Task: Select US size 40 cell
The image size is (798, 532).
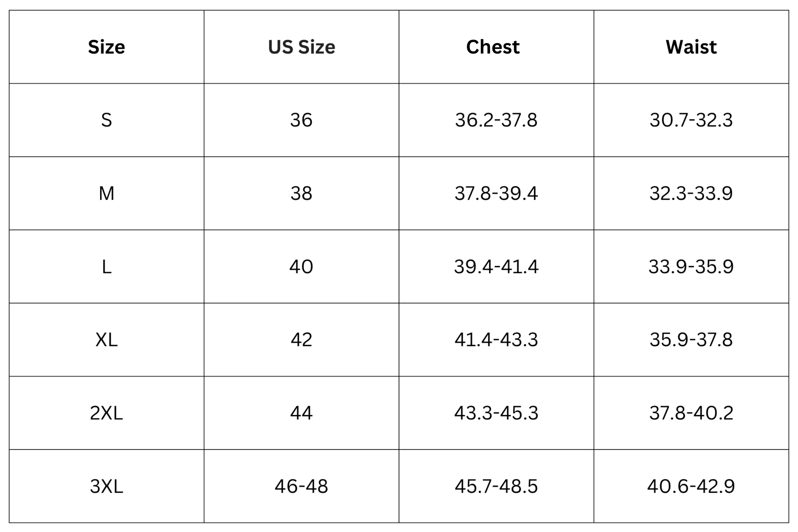Action: (301, 267)
